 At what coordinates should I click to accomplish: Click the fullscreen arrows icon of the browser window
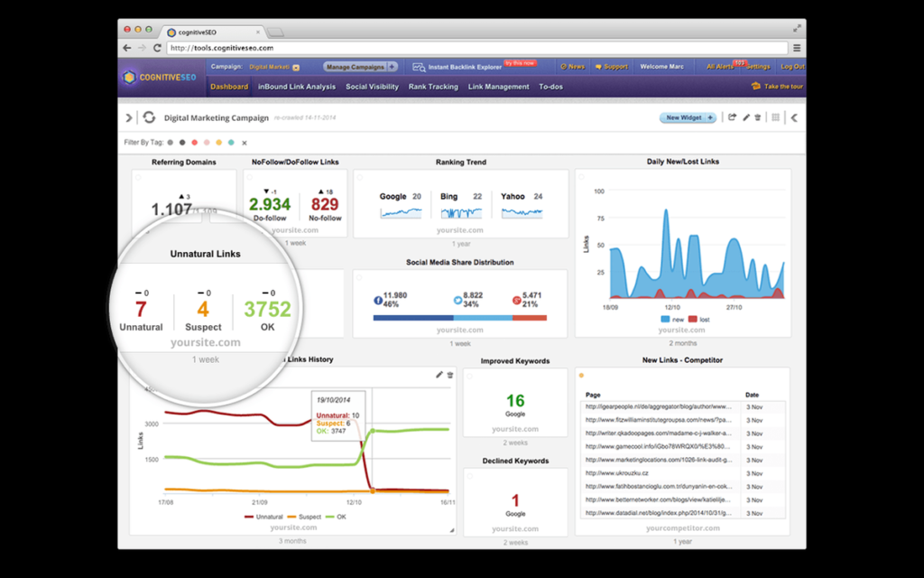797,28
